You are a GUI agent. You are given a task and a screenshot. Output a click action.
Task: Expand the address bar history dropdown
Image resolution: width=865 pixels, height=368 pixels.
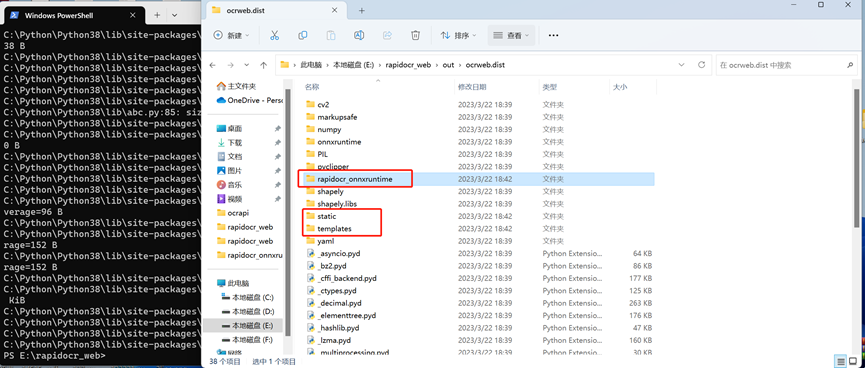(682, 65)
